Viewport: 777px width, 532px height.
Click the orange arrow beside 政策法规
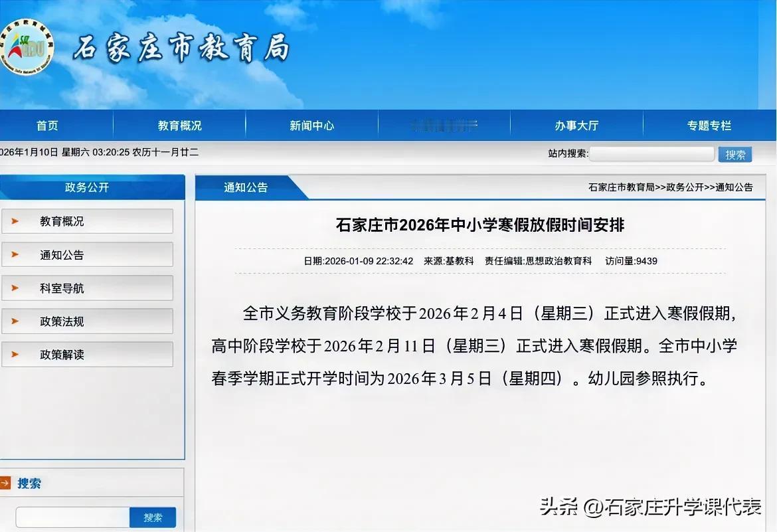15,321
